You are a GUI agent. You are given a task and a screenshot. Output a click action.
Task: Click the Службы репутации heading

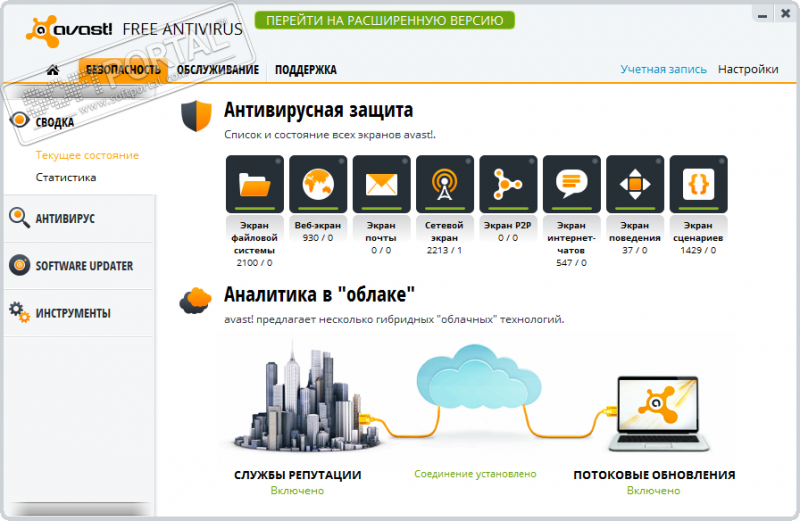click(x=297, y=475)
